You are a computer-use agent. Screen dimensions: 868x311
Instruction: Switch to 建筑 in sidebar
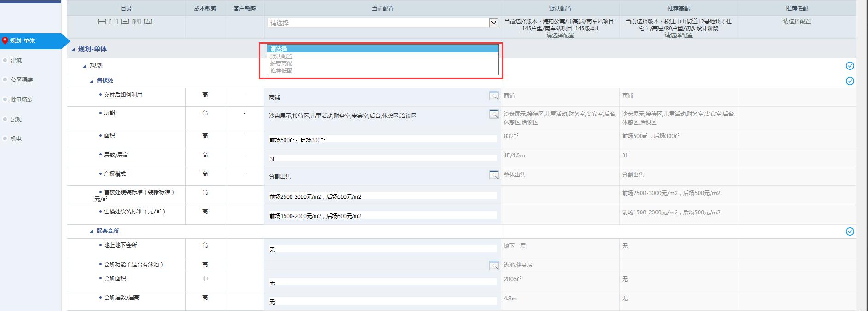point(16,61)
